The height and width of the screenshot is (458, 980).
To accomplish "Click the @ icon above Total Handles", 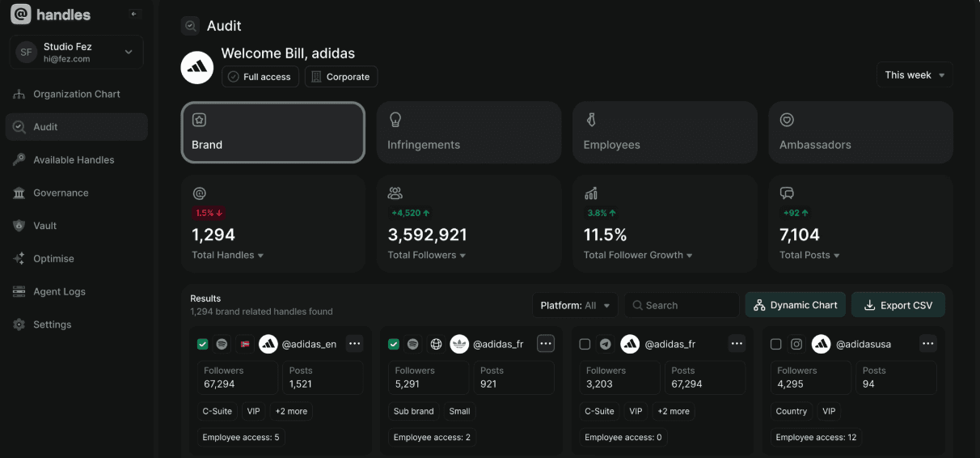I will coord(199,193).
